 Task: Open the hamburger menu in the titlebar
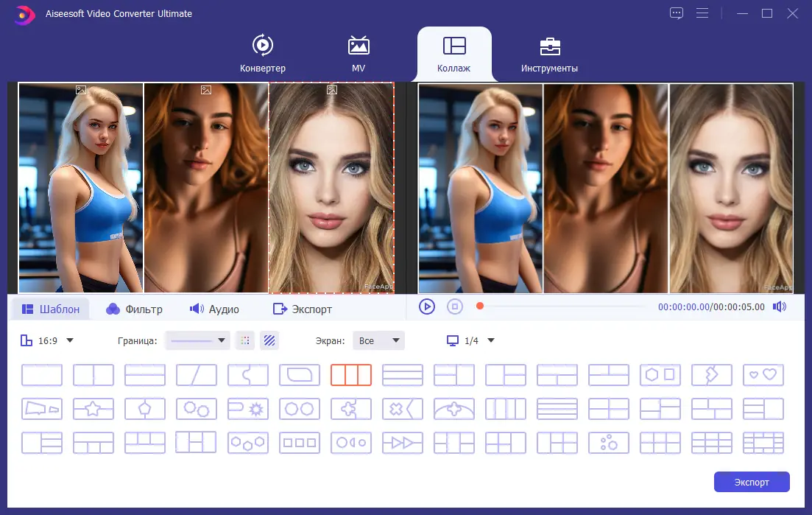click(702, 13)
